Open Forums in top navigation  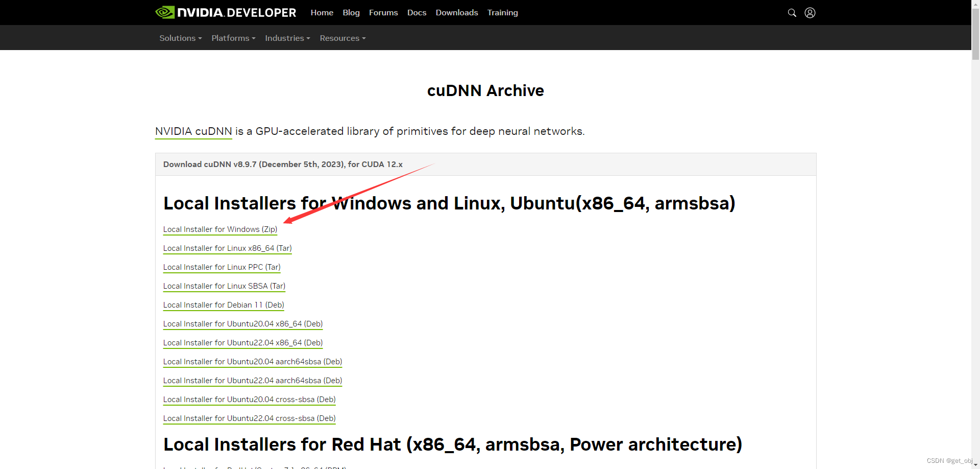pyautogui.click(x=383, y=13)
